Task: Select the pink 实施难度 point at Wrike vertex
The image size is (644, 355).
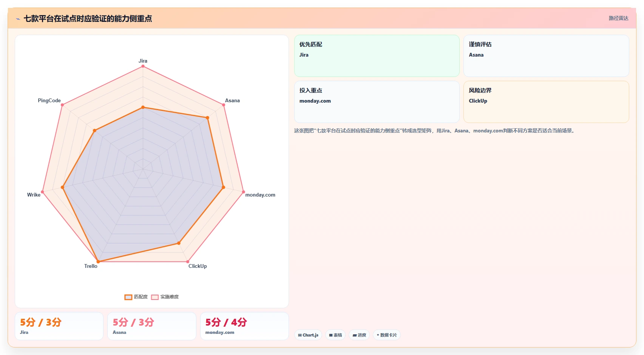Action: coord(42,192)
